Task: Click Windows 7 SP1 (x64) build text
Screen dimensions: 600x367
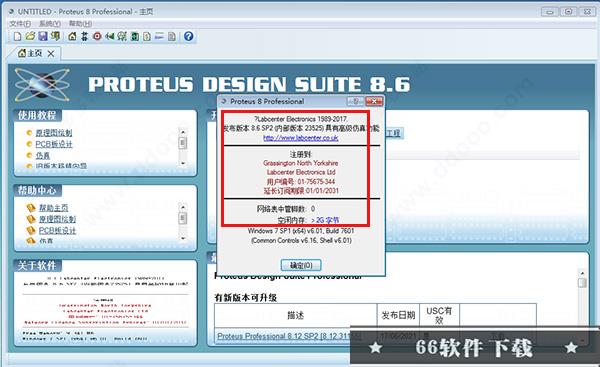Action: [x=301, y=231]
